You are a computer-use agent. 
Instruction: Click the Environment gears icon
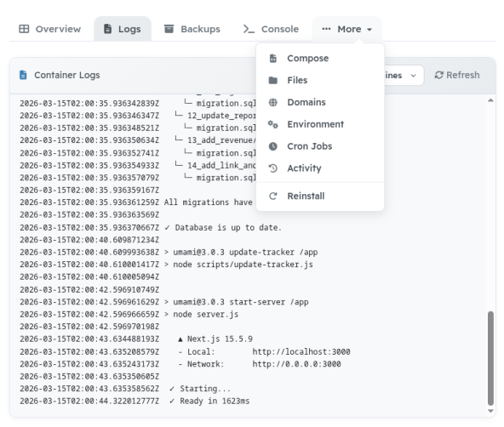click(273, 124)
